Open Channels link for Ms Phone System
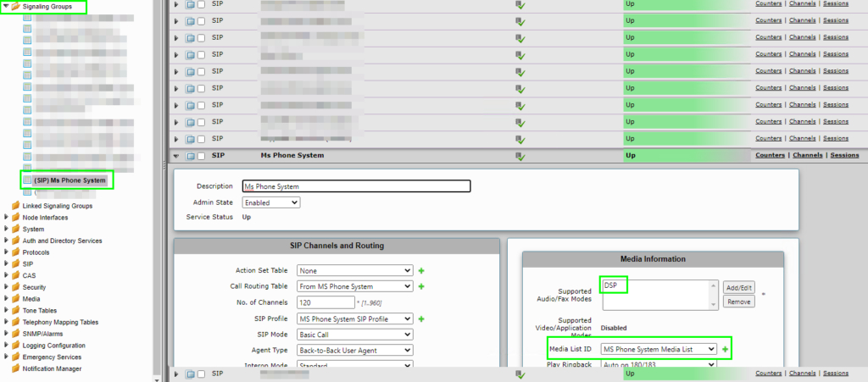868x382 pixels. [808, 155]
